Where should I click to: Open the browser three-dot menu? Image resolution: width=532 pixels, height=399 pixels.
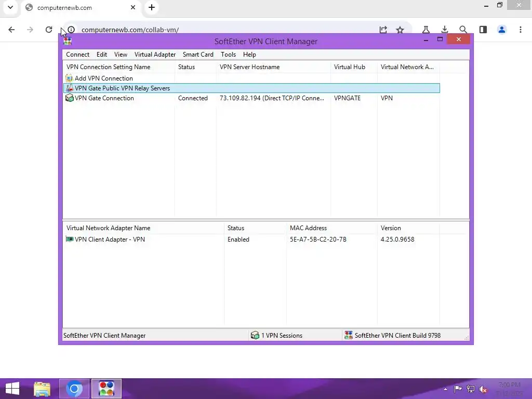click(521, 30)
